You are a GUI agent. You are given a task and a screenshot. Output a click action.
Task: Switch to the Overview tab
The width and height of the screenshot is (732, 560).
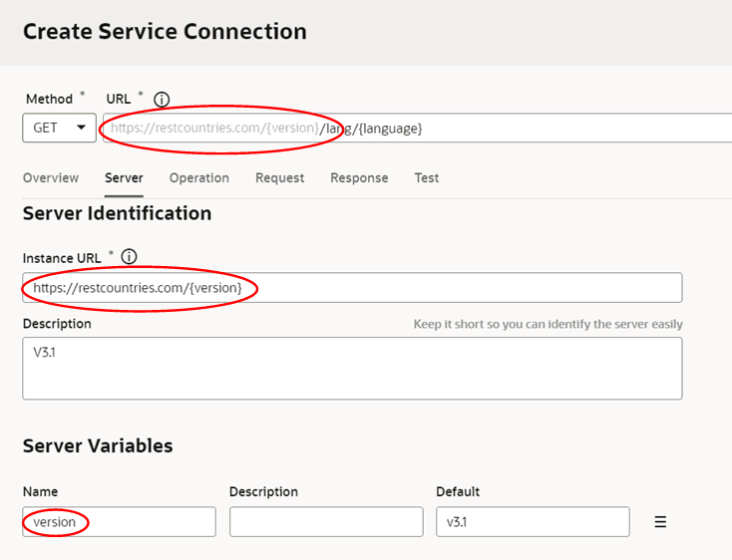(x=51, y=178)
